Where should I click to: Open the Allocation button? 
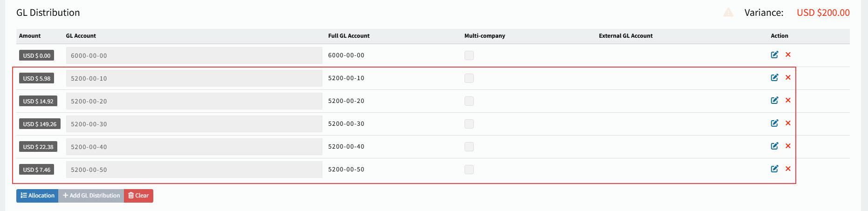(37, 196)
